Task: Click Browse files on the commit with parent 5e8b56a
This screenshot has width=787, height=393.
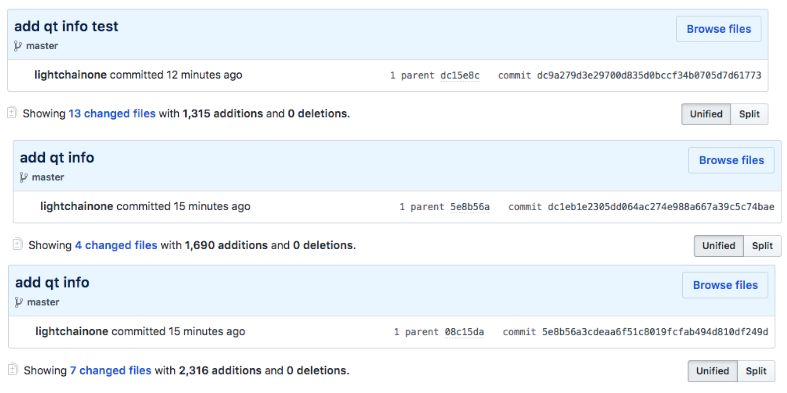Action: click(731, 160)
